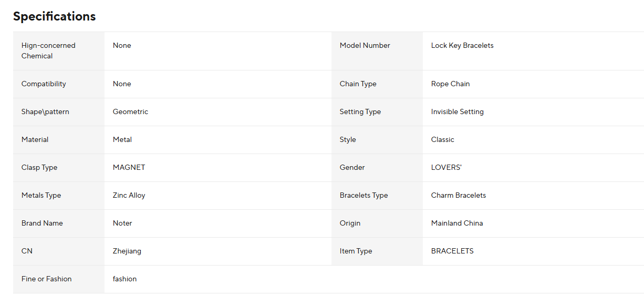
Task: Click the Zinc Alloy value
Action: [129, 196]
